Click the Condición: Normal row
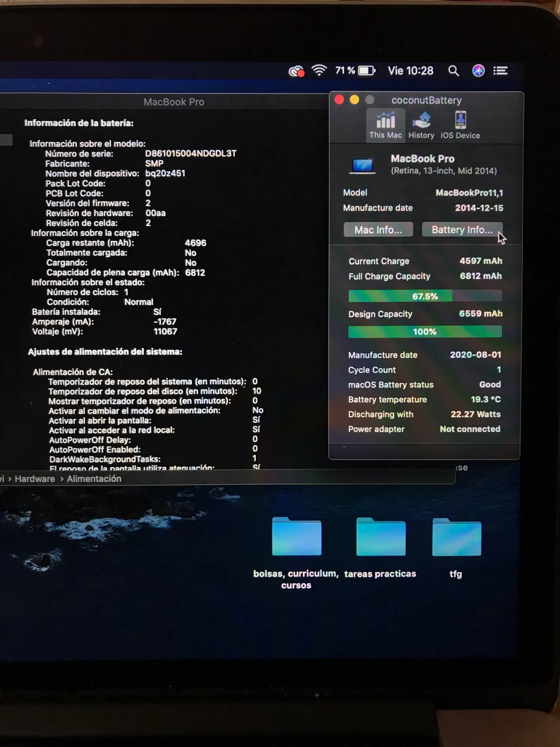This screenshot has height=747, width=560. tap(100, 302)
